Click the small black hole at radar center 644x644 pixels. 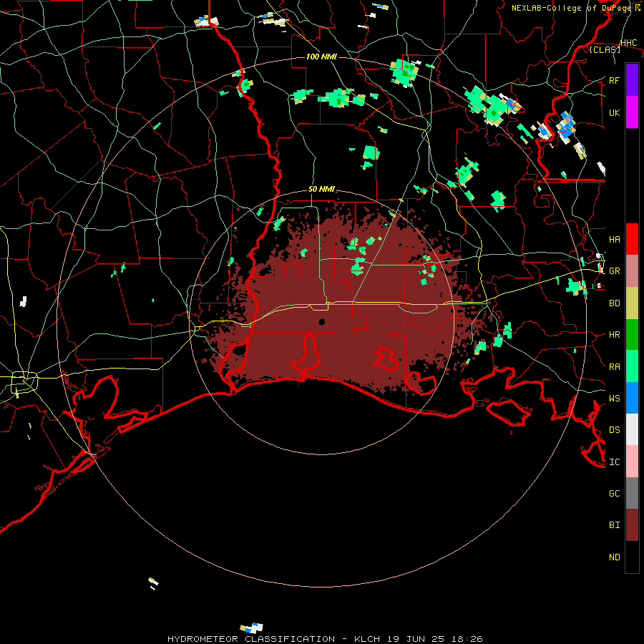tap(321, 321)
